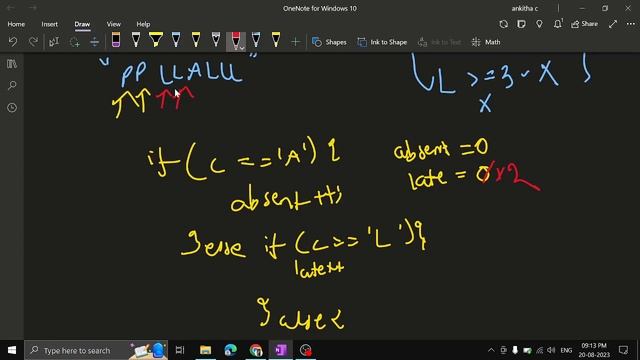Add a new pen with plus

pos(295,42)
